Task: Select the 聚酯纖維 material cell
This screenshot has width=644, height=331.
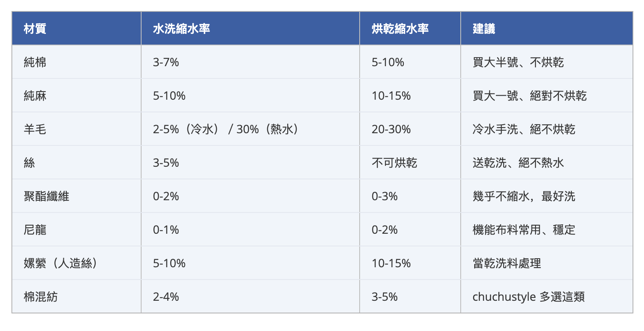Action: tap(46, 196)
